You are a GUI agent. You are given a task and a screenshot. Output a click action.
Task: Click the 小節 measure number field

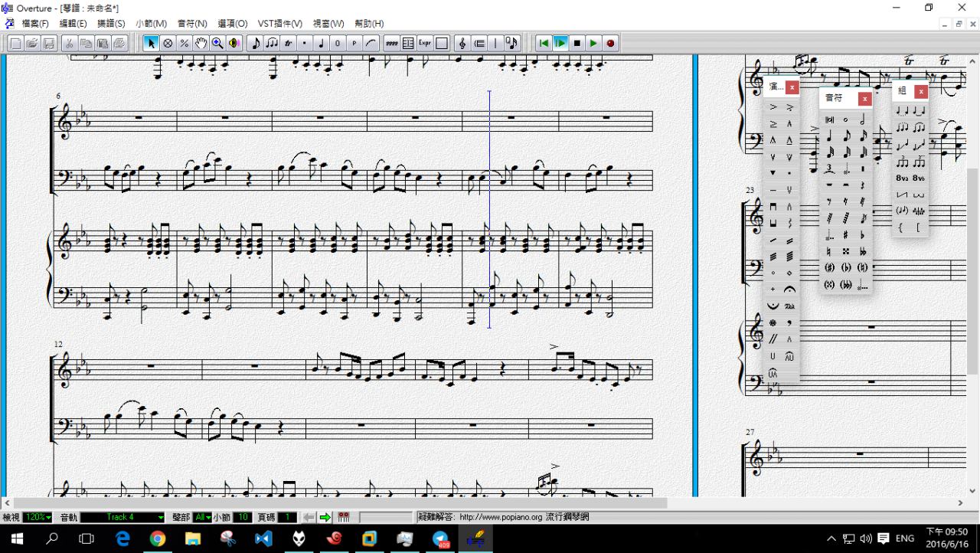pyautogui.click(x=243, y=518)
